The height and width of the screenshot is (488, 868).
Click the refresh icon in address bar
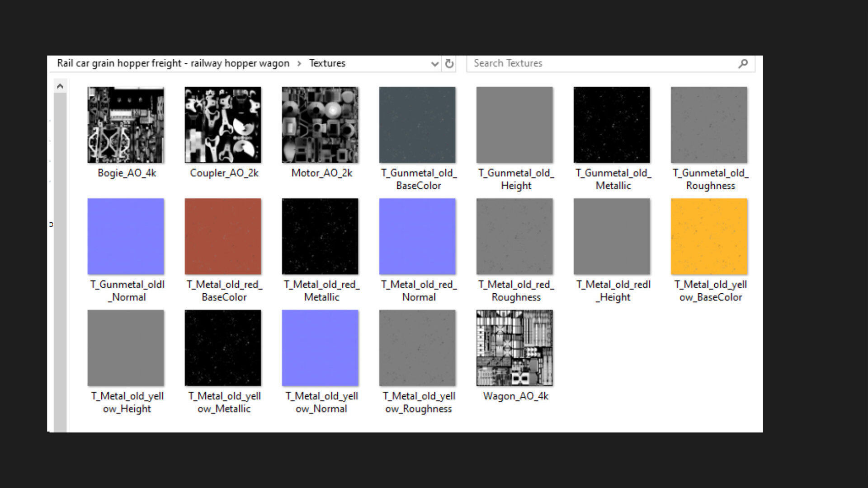(449, 64)
